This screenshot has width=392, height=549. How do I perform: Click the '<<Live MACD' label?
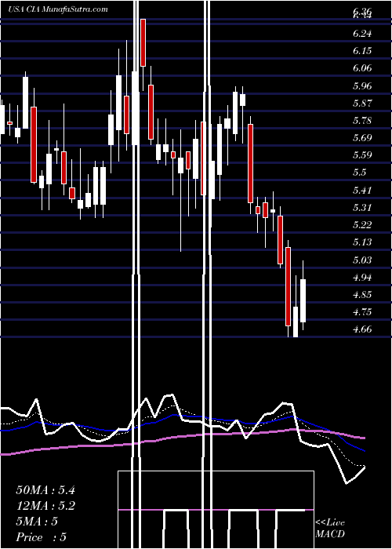(330, 529)
